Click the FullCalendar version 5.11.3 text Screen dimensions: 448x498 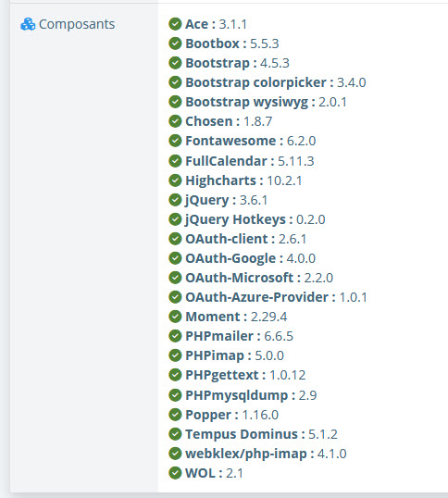(x=296, y=161)
